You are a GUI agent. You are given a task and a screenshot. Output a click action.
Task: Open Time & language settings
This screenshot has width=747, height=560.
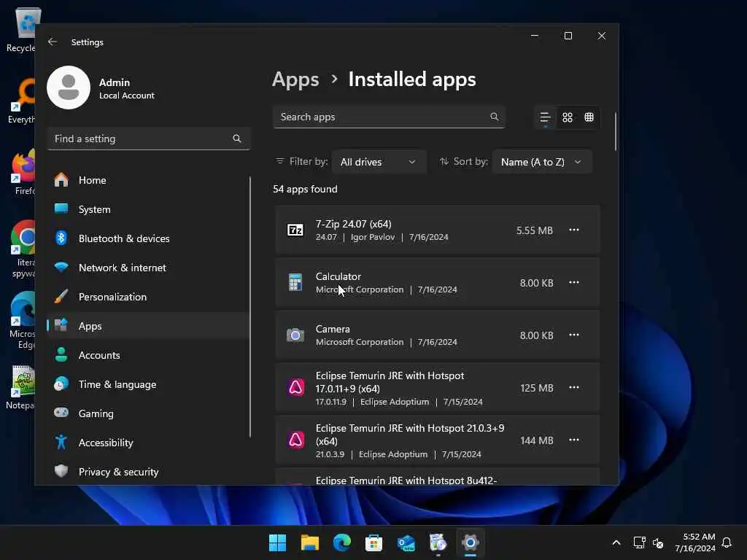point(148,384)
